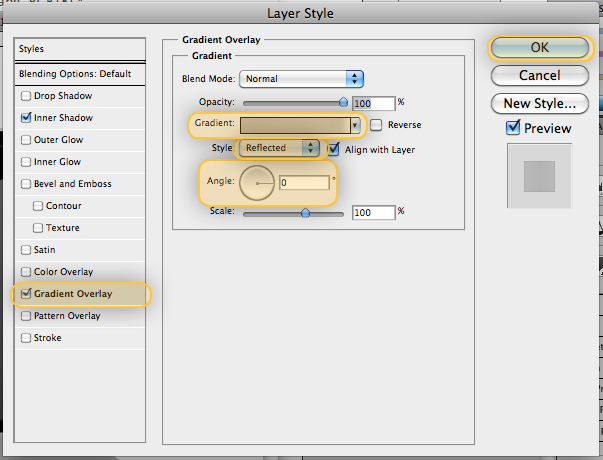603x460 pixels.
Task: Click the style preview thumbnail
Action: click(540, 176)
